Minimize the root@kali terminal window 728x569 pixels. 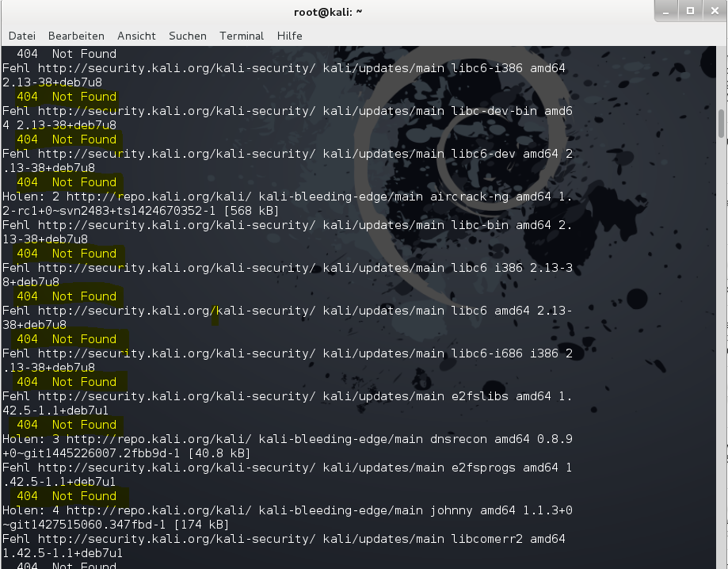(x=666, y=11)
